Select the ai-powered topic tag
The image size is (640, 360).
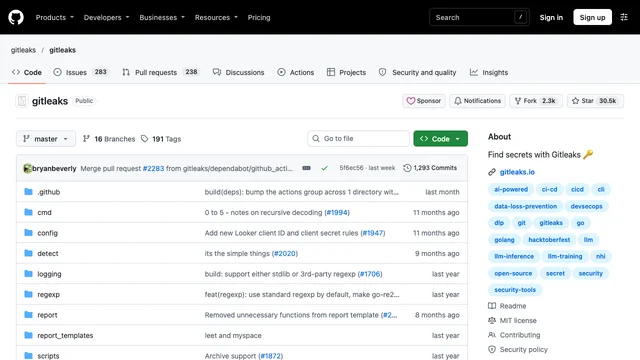[x=511, y=189]
